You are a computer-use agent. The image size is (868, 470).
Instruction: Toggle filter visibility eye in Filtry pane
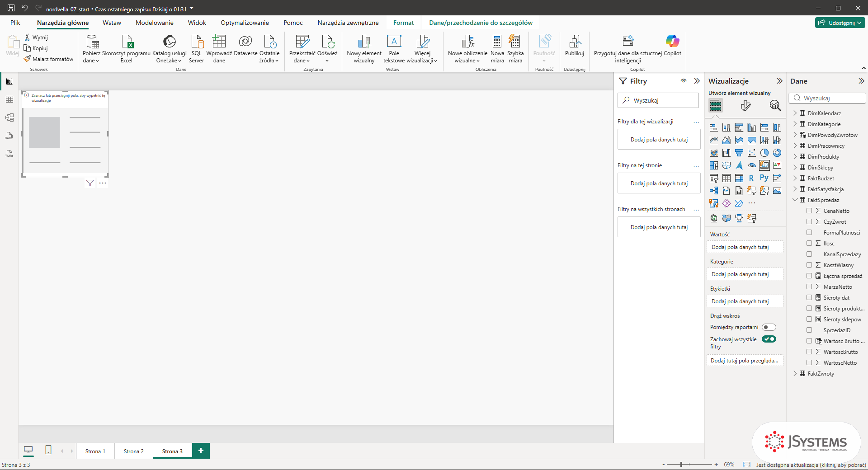684,81
